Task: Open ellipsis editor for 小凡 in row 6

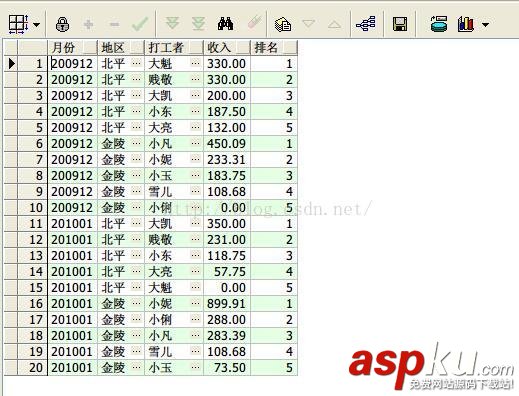Action: click(x=196, y=142)
